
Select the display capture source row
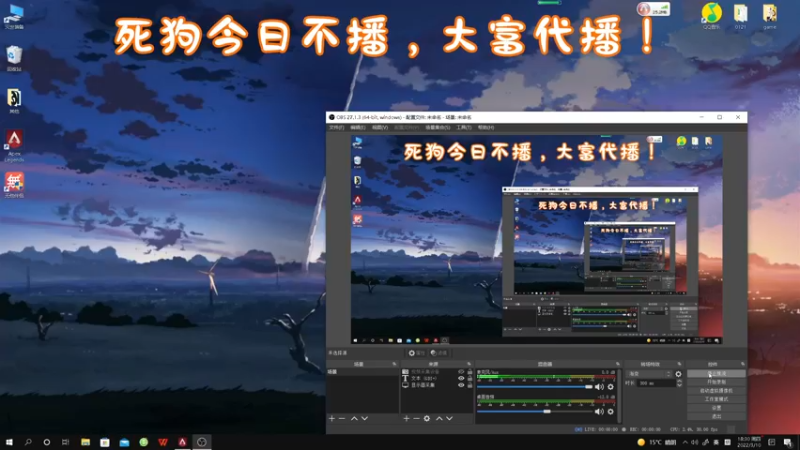point(438,385)
